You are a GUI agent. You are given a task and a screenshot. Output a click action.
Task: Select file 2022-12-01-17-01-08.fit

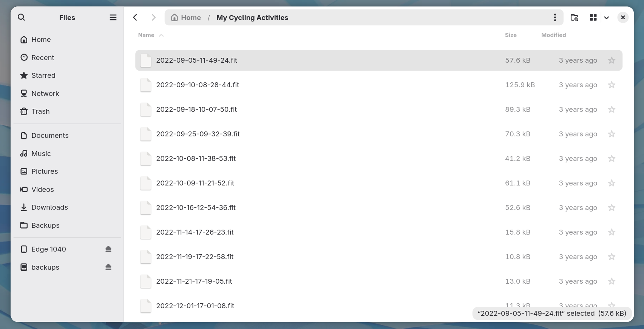coord(379,306)
